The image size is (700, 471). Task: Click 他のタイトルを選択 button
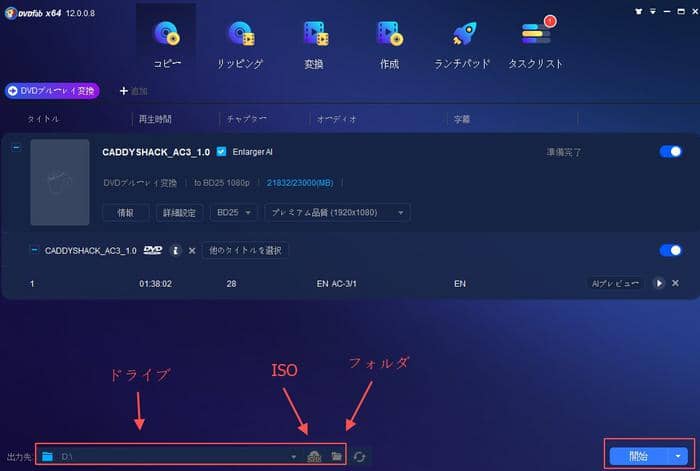245,250
